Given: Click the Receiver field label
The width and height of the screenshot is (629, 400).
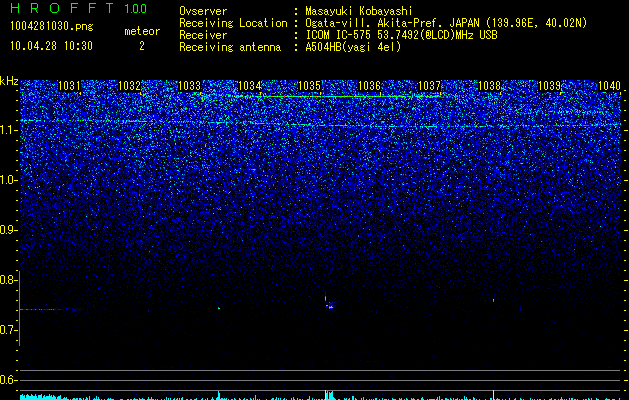Looking at the screenshot, I should tap(203, 35).
